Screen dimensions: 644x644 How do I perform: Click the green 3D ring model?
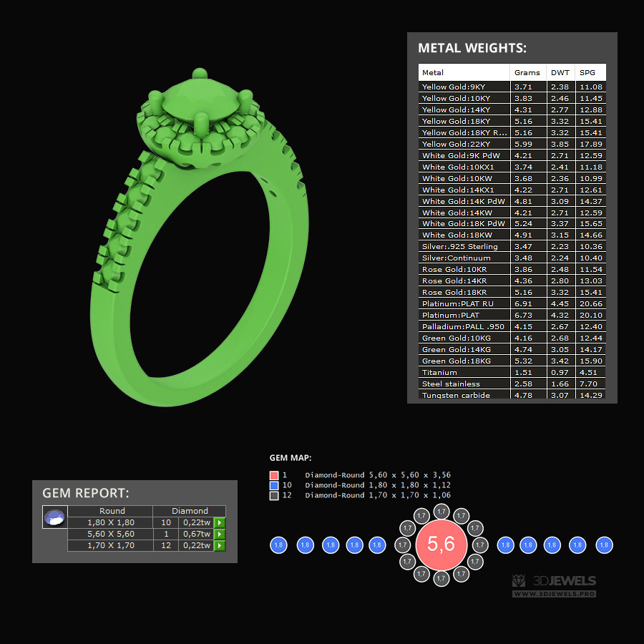pos(199,238)
